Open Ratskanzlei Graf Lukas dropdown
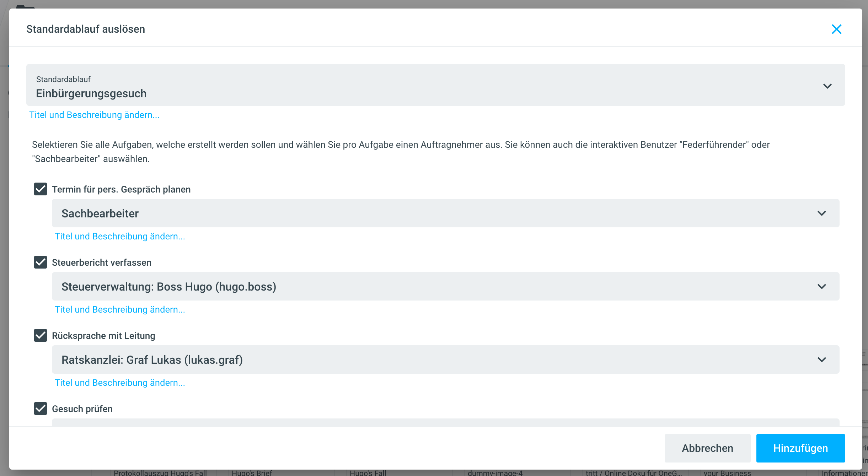The image size is (868, 476). click(427, 359)
